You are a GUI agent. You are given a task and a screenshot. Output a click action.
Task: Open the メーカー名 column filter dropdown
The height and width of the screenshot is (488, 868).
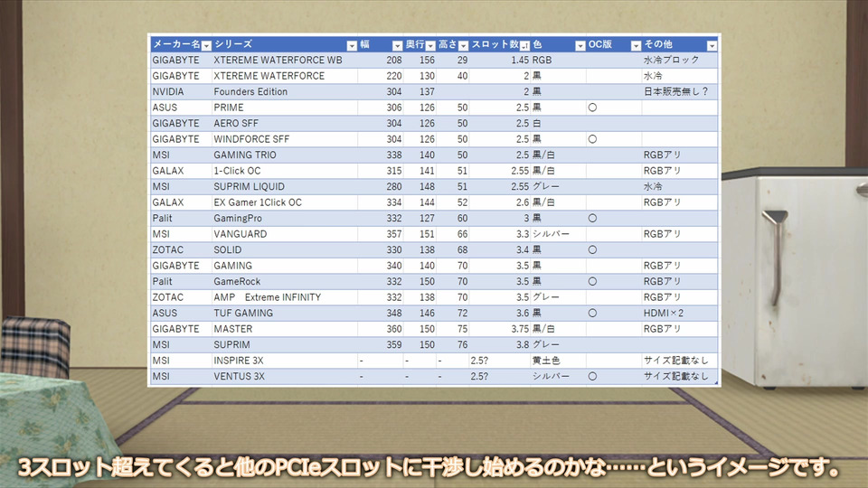tap(206, 45)
